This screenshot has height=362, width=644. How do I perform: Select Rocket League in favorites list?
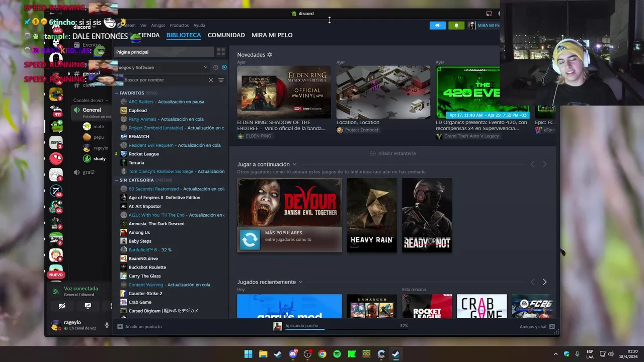(143, 154)
